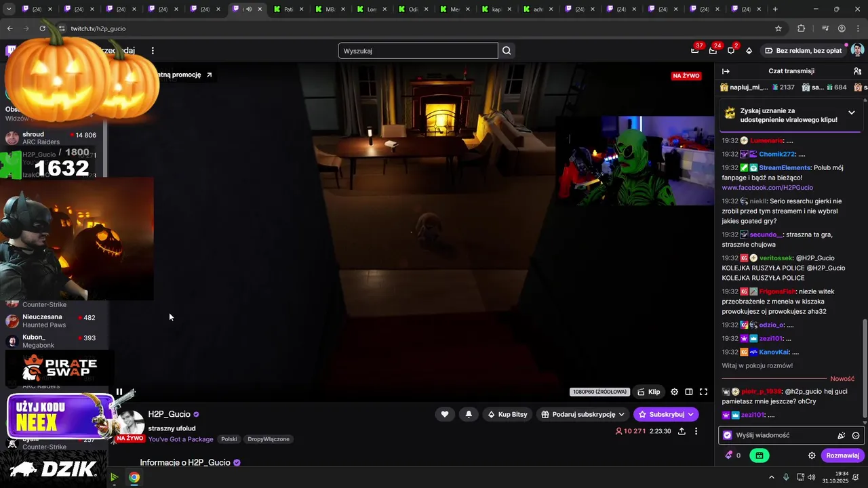Switch to the Kick tab labeled kap
This screenshot has height=488, width=868.
pos(496,9)
